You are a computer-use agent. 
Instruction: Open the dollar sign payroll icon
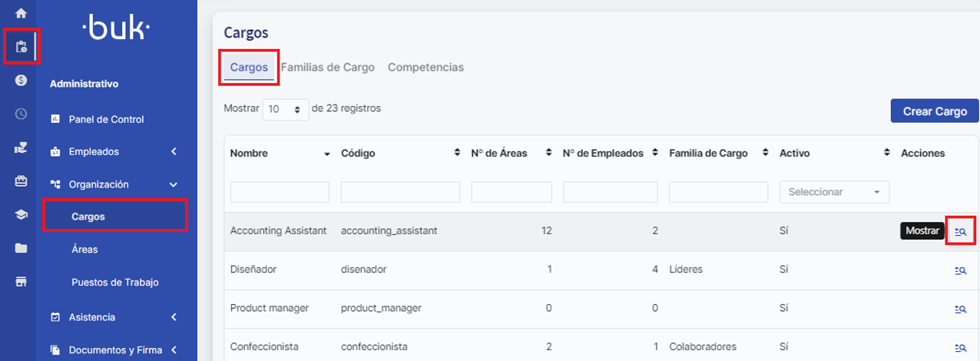[21, 80]
